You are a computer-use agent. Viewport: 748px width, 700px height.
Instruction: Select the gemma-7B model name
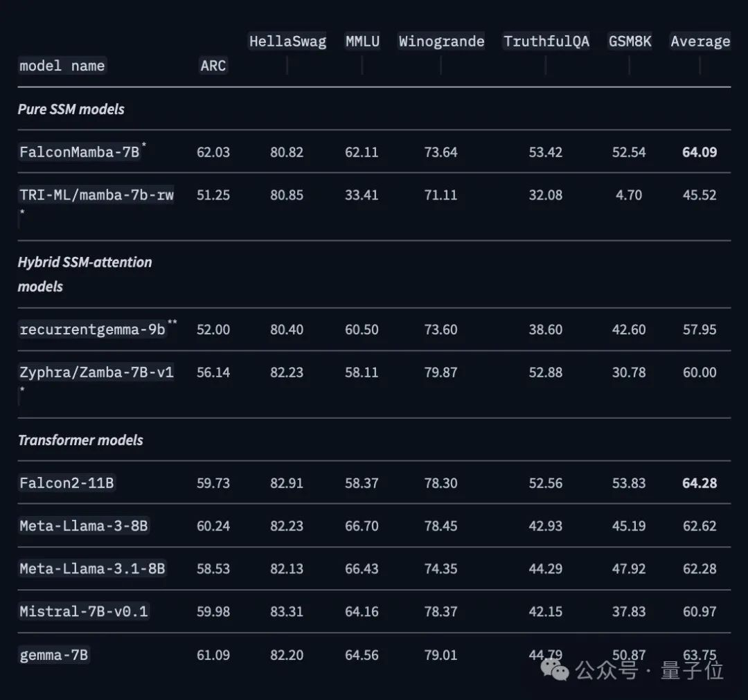54,655
